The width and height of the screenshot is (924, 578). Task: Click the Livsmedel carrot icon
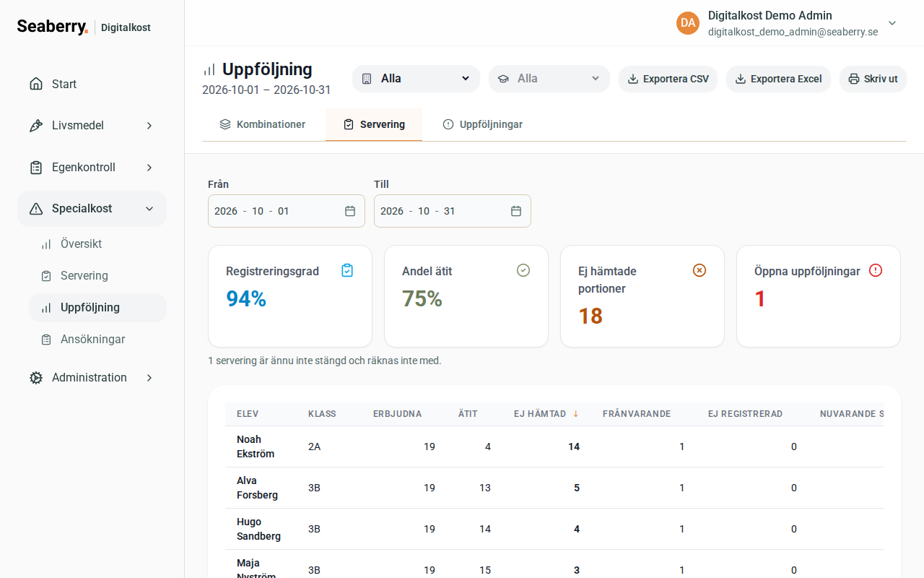36,126
